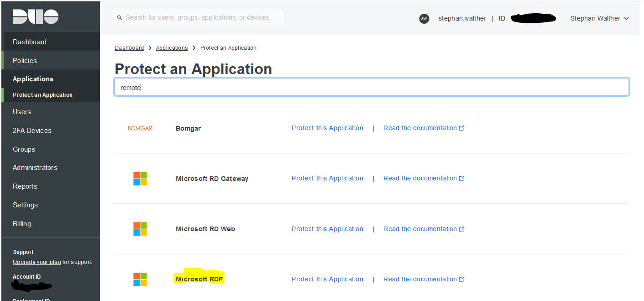Click the application filter field containing 'remote'

[372, 87]
